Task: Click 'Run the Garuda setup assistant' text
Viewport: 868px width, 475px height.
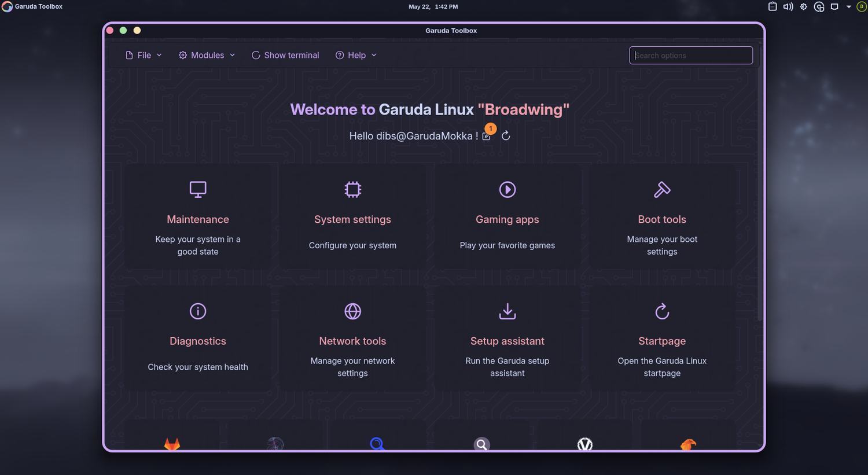Action: tap(507, 367)
